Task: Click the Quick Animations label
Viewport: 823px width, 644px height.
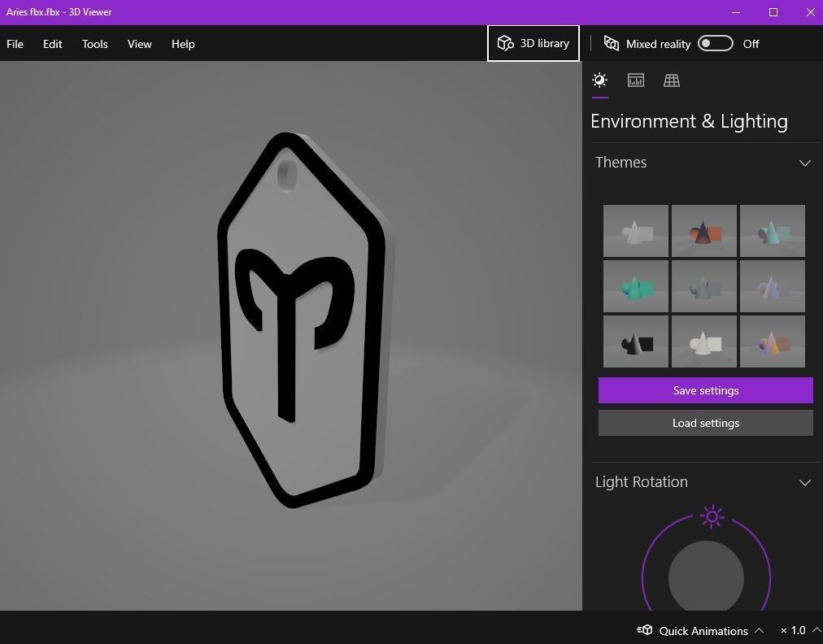Action: coord(703,631)
